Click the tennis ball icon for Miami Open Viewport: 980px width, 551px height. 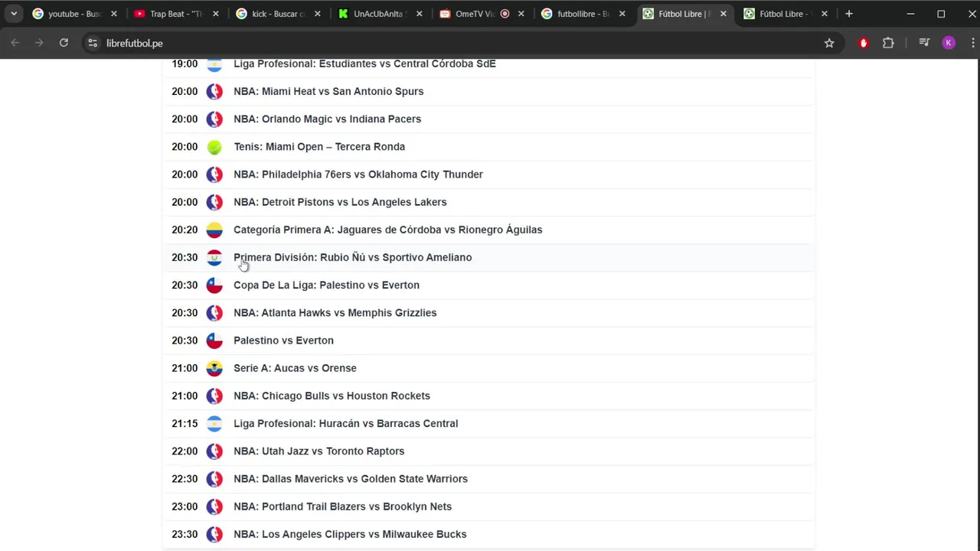(214, 147)
